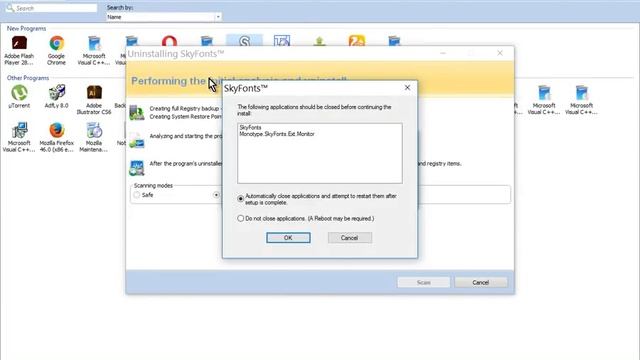
Task: Click the search magnifier icon
Action: [x=10, y=8]
